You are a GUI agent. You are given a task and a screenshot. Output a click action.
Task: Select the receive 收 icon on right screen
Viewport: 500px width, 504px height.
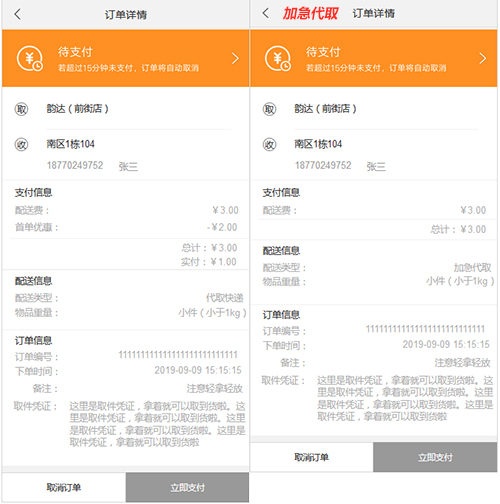pos(269,145)
